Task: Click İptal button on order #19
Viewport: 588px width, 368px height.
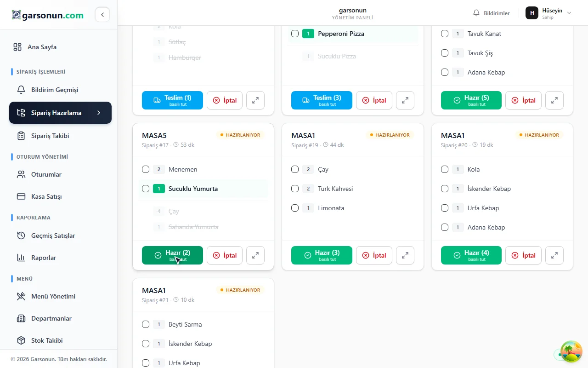Action: [374, 255]
